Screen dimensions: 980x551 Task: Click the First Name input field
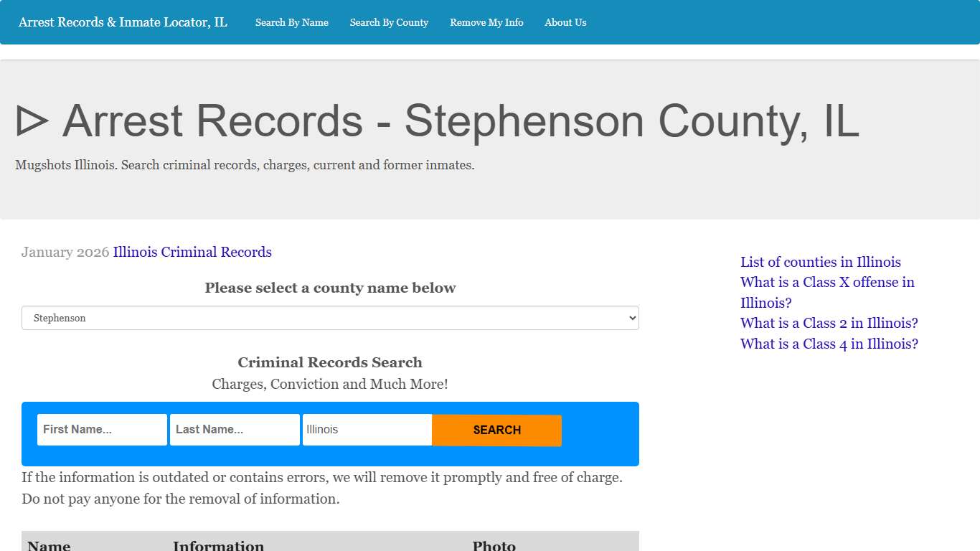[x=102, y=429]
